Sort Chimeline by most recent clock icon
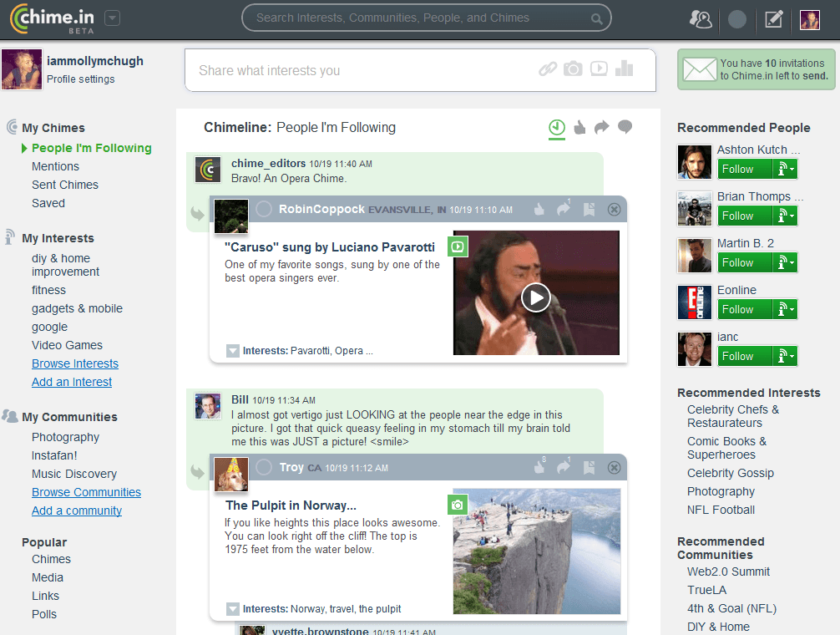This screenshot has height=635, width=840. [557, 128]
